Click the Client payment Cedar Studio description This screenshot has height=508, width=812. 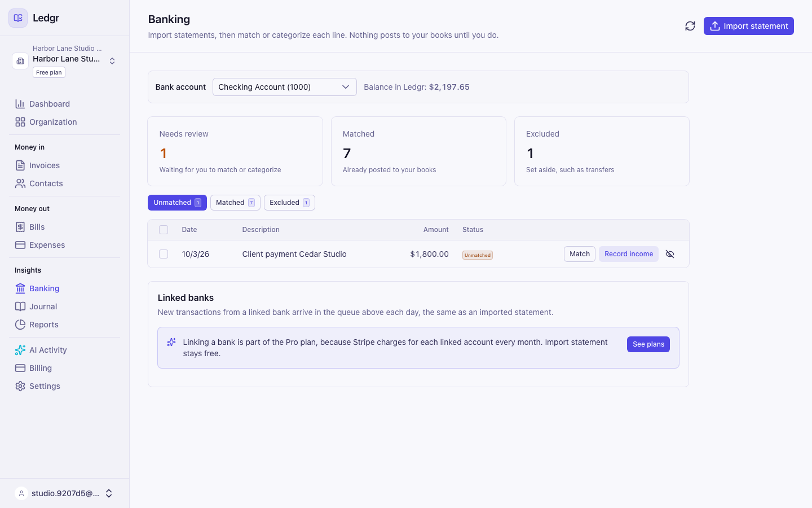click(x=294, y=254)
